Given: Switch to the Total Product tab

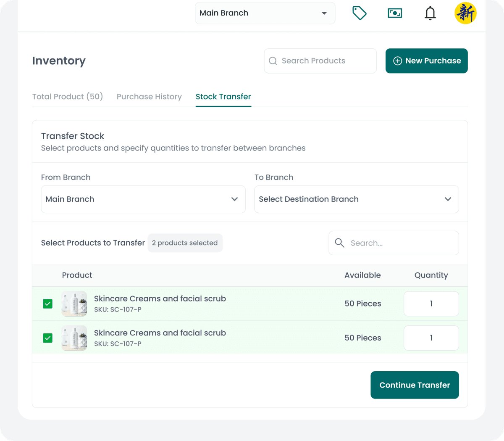Looking at the screenshot, I should (67, 96).
